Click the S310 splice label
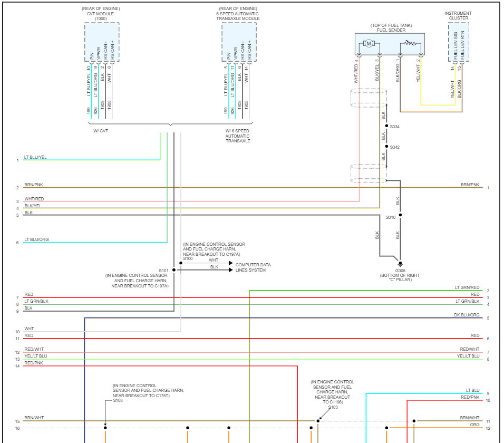504x443 pixels. (391, 217)
